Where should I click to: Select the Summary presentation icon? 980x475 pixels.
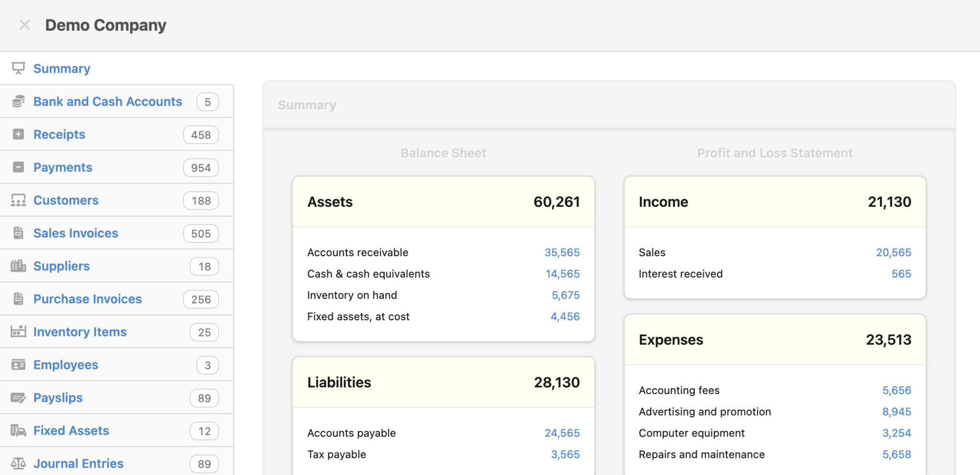[x=18, y=68]
